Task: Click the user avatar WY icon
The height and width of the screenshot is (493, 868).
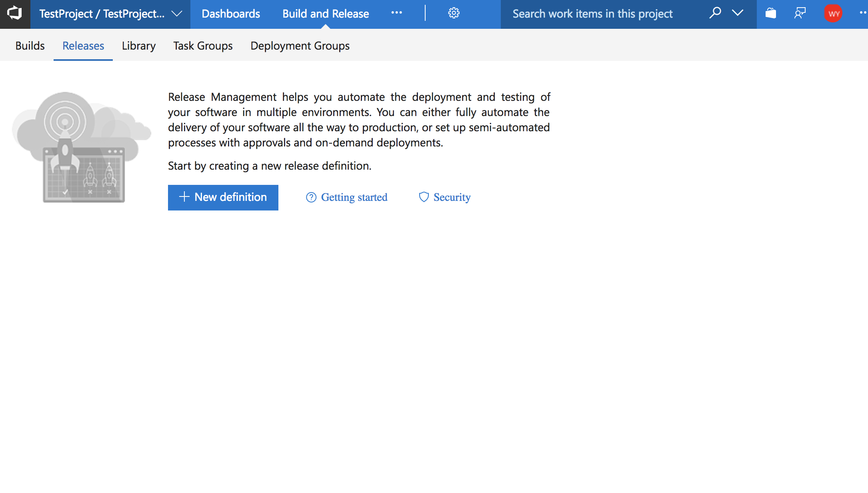Action: coord(834,13)
